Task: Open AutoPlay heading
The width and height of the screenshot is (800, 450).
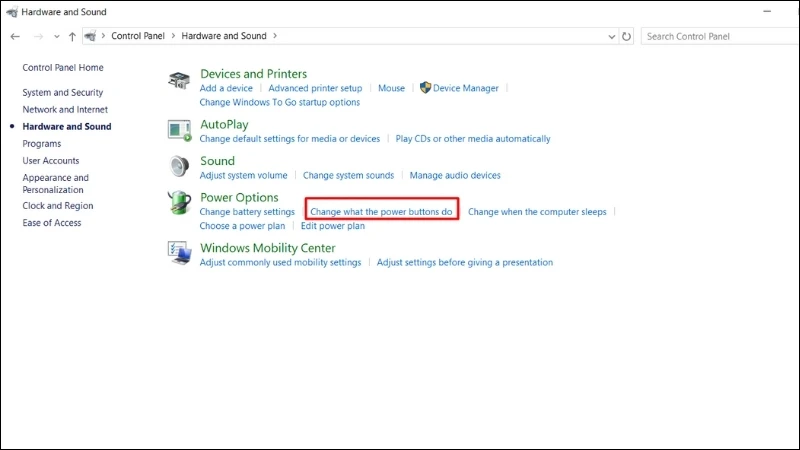Action: [224, 124]
